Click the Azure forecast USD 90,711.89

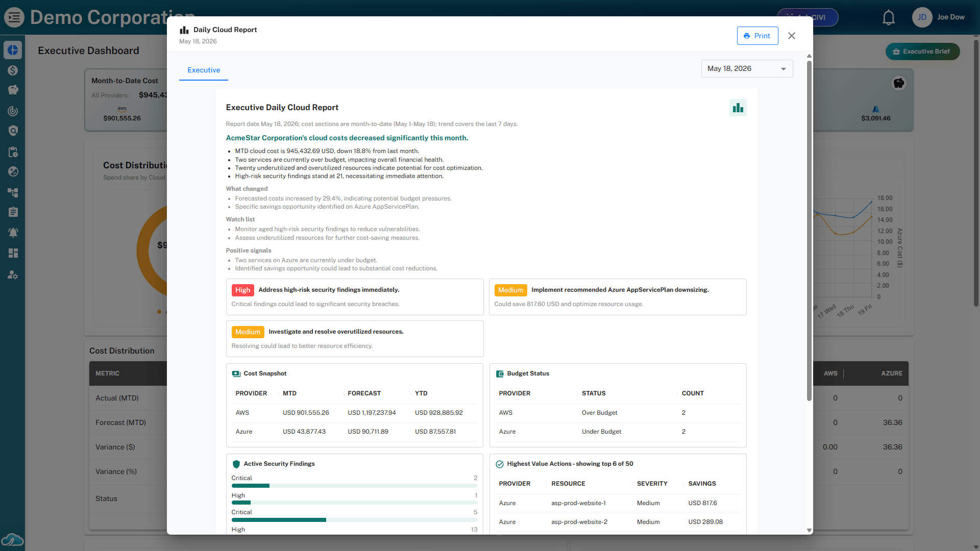coord(368,432)
